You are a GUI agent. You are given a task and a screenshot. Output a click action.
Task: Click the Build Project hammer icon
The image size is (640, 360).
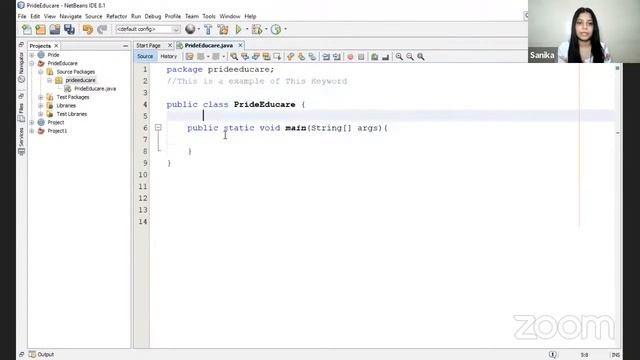208,29
